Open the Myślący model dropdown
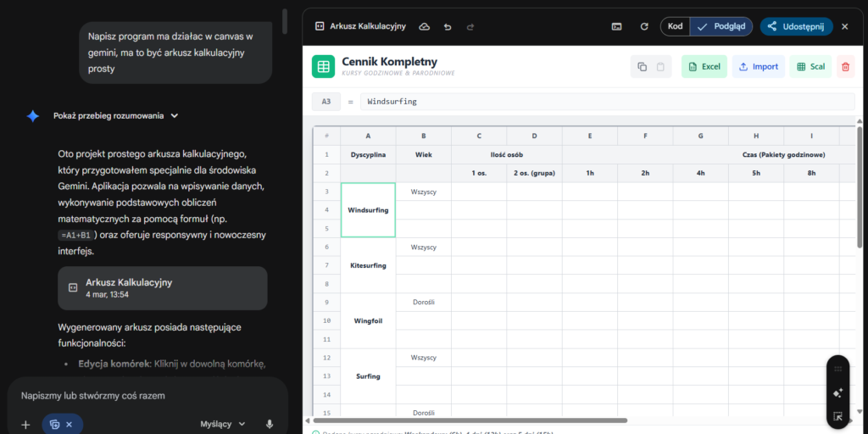This screenshot has width=868, height=434. tap(223, 424)
